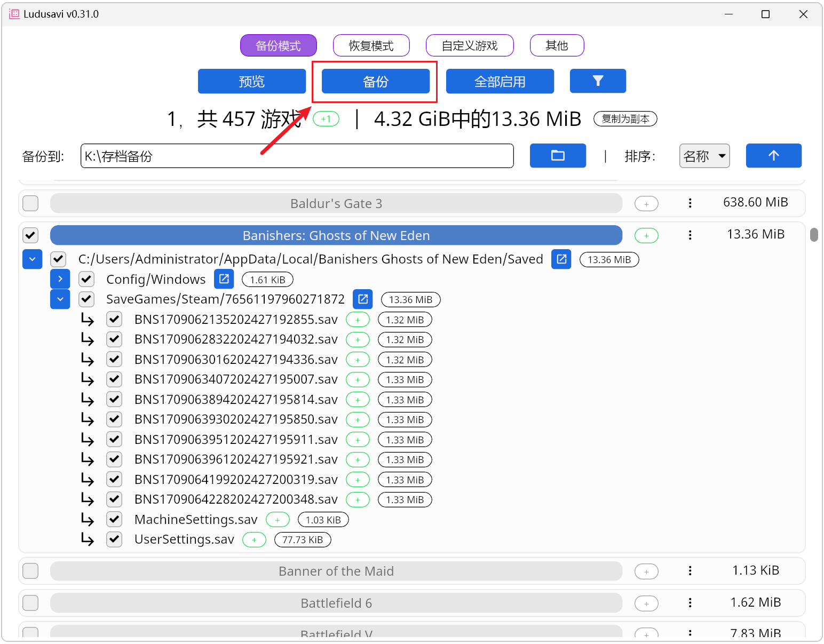Image resolution: width=824 pixels, height=644 pixels.
Task: Click the plus badge next to BNS1709063407202427195007.sav
Action: coord(358,380)
